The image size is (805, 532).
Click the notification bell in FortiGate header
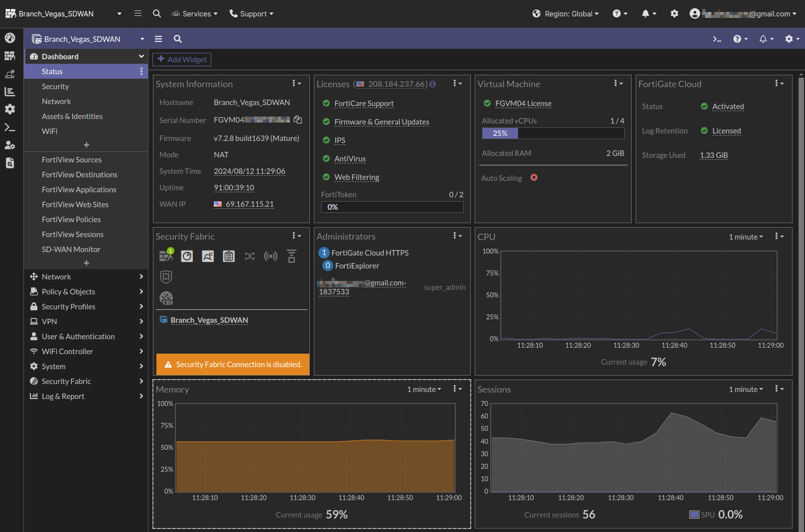click(x=763, y=39)
